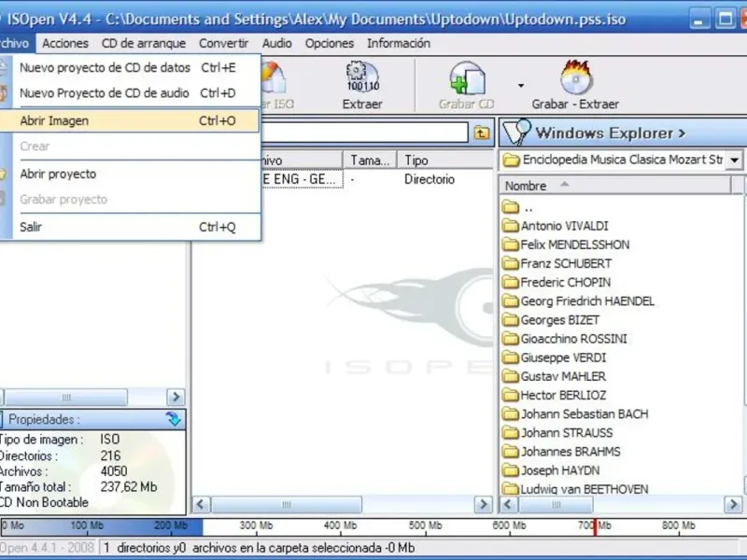The image size is (747, 560).
Task: Click the Propiedades panel header
Action: 92,419
